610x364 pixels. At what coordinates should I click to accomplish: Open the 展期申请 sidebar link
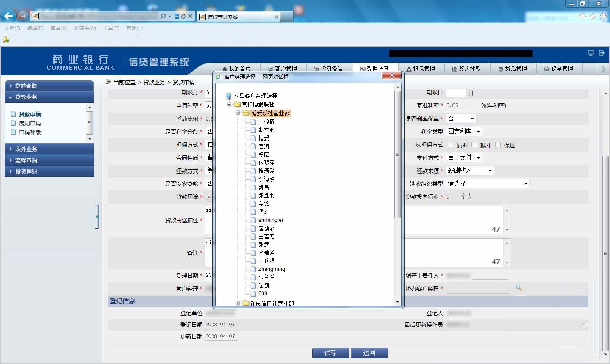pyautogui.click(x=30, y=123)
